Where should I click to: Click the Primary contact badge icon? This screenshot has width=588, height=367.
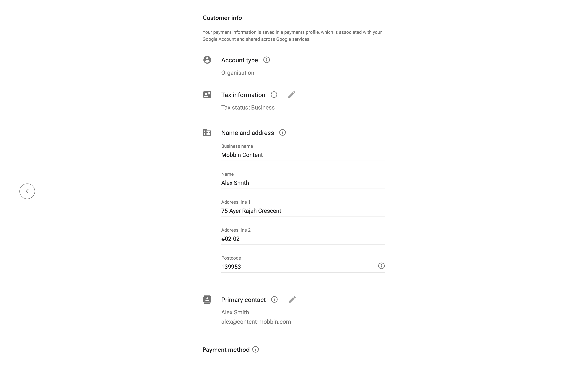click(x=207, y=299)
